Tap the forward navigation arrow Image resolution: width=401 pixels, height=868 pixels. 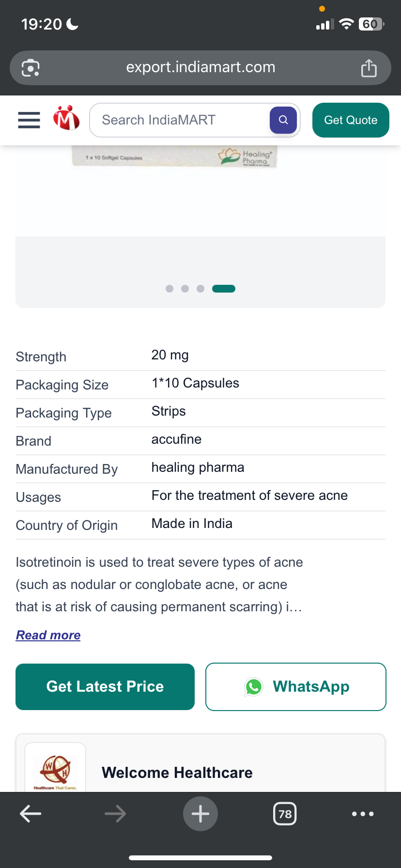(115, 814)
